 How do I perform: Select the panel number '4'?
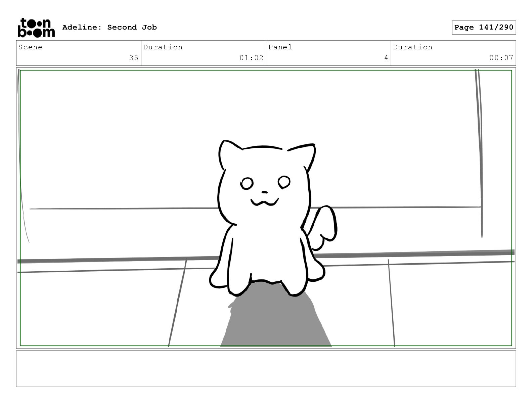click(386, 58)
